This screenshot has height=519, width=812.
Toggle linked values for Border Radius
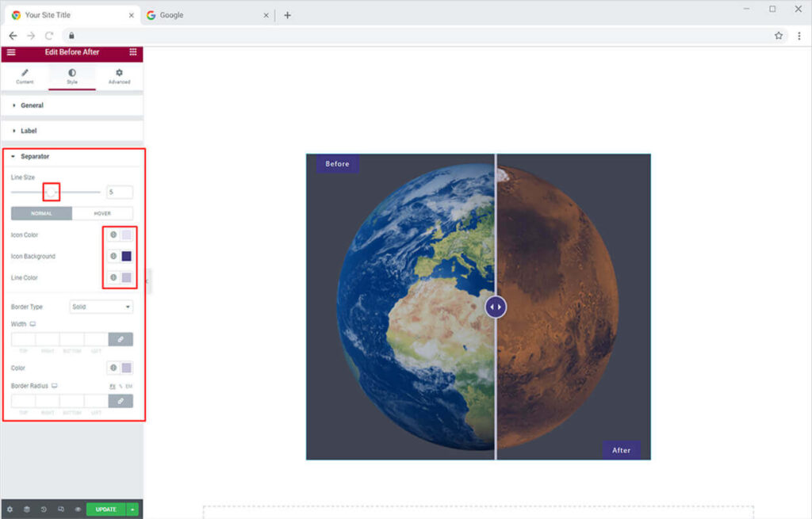[121, 401]
